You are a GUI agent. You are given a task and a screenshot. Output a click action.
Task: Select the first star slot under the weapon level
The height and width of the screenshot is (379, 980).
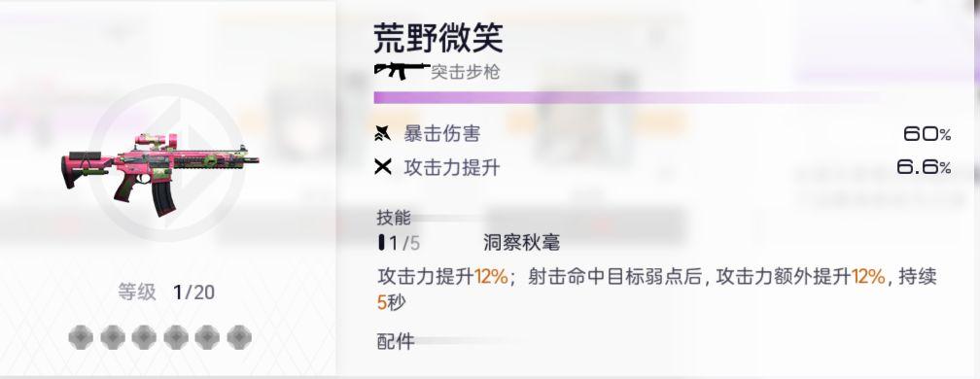[x=81, y=337]
